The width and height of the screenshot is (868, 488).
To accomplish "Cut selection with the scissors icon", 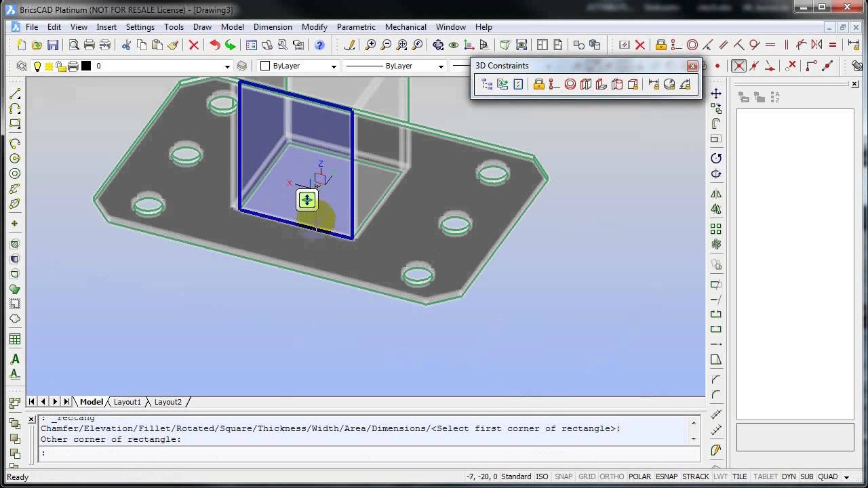I will tap(126, 45).
